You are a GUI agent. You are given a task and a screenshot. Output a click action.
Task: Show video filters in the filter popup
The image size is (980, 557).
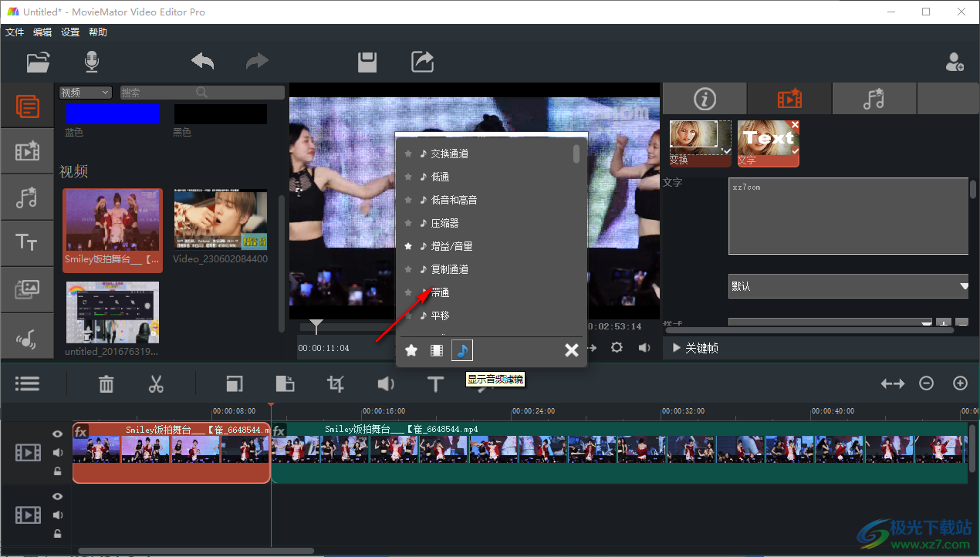point(437,351)
